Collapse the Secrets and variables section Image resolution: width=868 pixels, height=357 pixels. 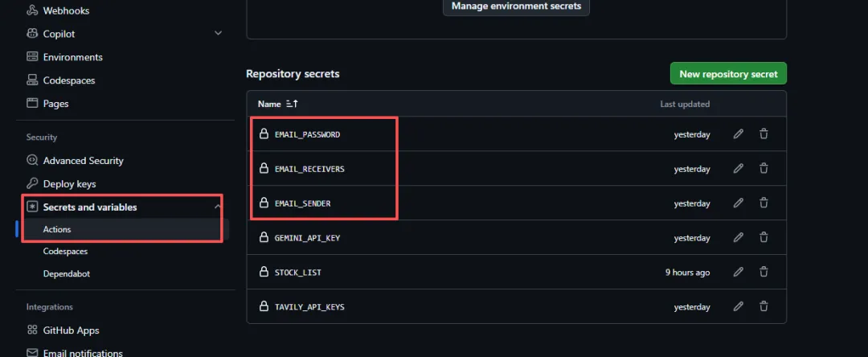218,207
